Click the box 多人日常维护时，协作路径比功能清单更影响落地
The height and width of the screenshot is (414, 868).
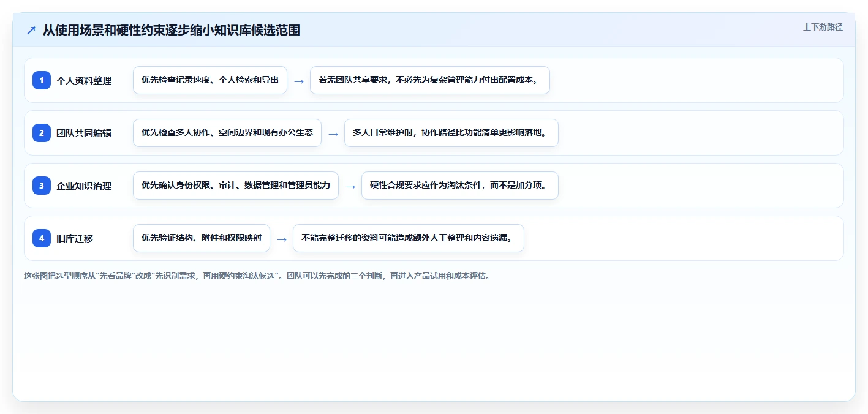tap(451, 133)
